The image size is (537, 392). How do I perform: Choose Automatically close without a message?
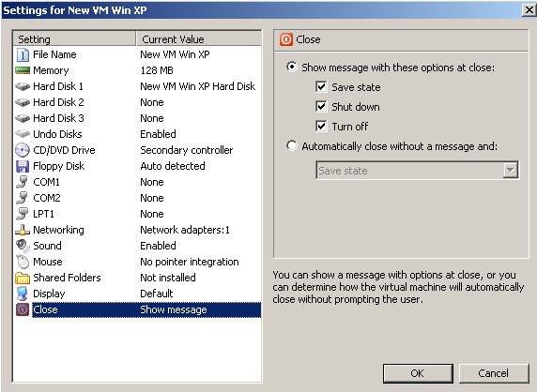[292, 146]
